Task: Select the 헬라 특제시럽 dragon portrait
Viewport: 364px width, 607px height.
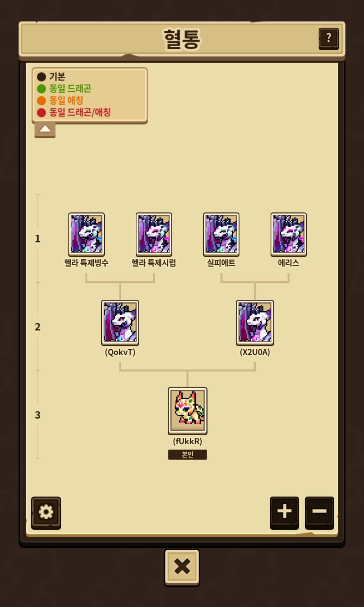Action: pos(154,234)
